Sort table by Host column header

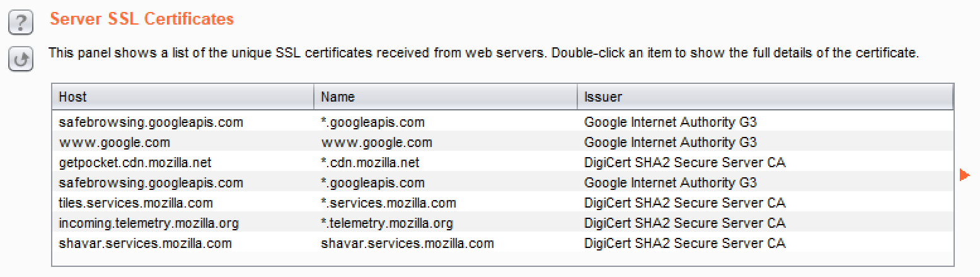182,97
